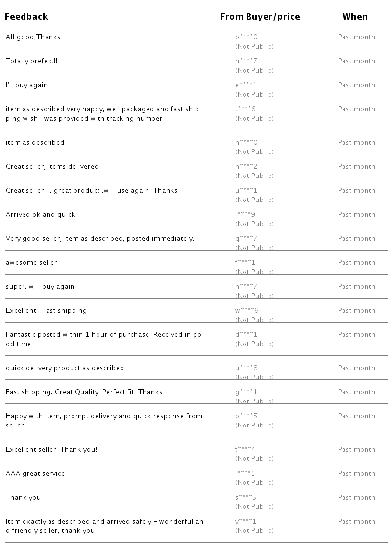Click the Feedback column header
The image size is (392, 552).
pyautogui.click(x=26, y=17)
